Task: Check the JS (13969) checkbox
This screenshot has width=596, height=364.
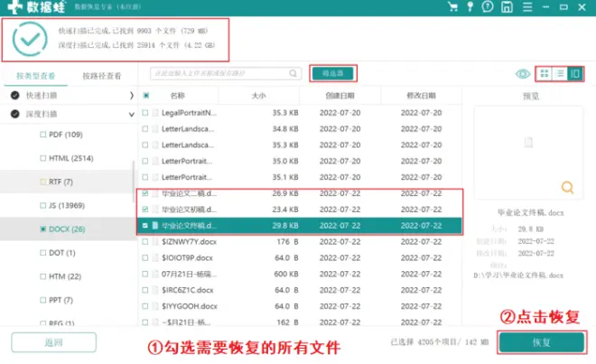Action: [43, 205]
